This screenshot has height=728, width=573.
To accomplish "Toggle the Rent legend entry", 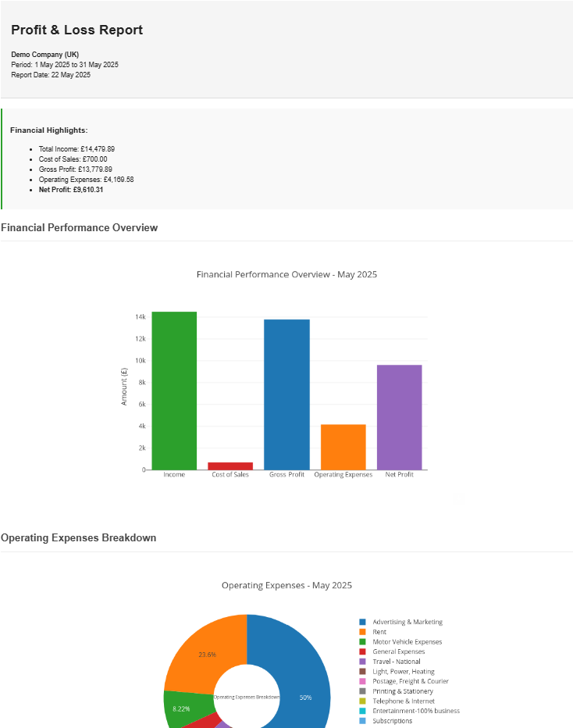I will point(379,632).
